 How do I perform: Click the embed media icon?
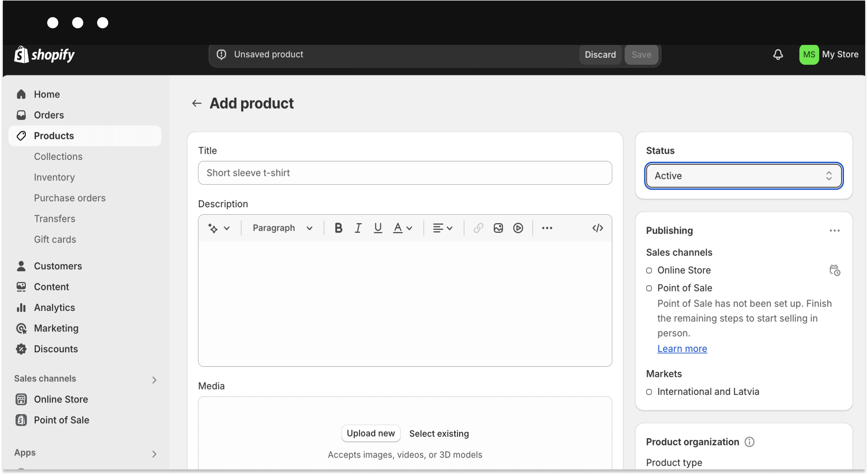517,228
